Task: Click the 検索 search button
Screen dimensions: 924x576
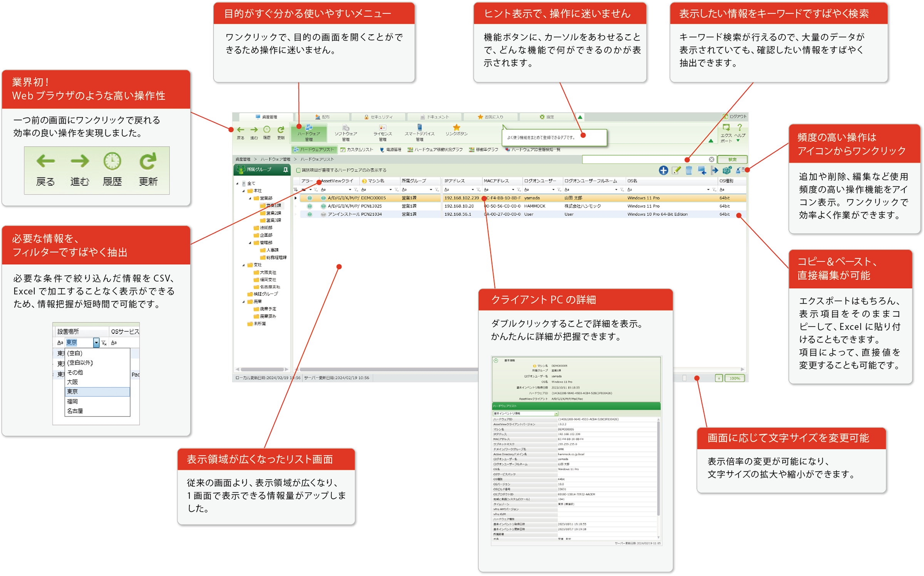Action: (x=732, y=159)
